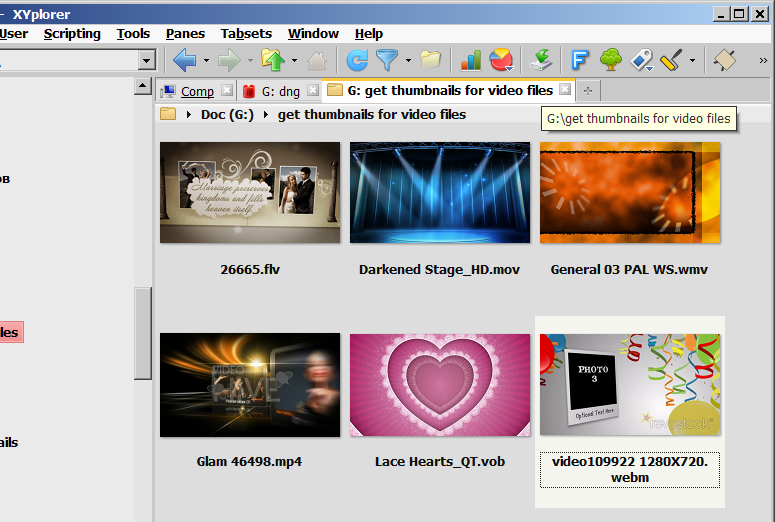
Task: Open the Back button history dropdown
Action: (x=206, y=61)
